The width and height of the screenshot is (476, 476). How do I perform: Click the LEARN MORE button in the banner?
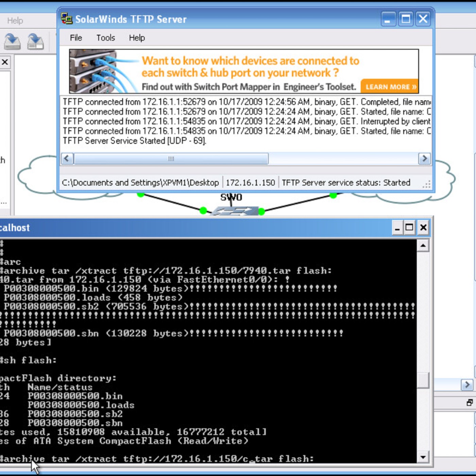point(390,87)
